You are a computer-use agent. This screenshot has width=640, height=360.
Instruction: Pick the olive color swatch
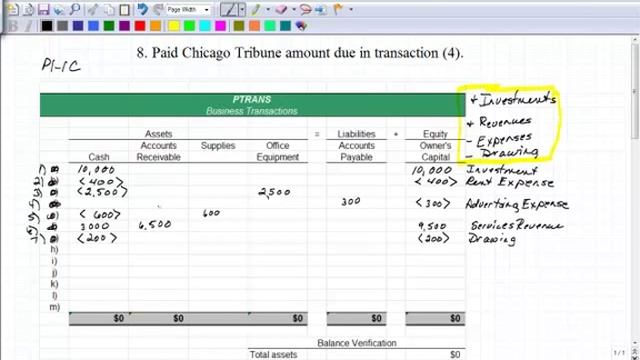coord(239,26)
